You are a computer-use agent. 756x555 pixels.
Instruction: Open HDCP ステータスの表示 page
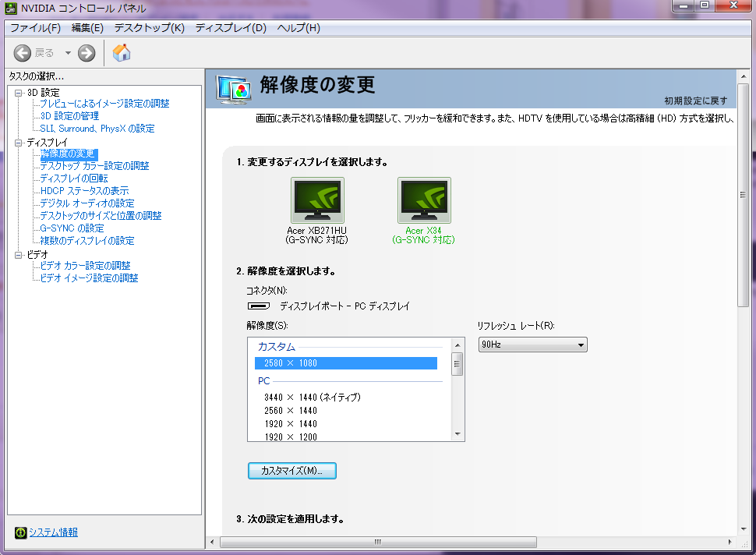pos(84,191)
